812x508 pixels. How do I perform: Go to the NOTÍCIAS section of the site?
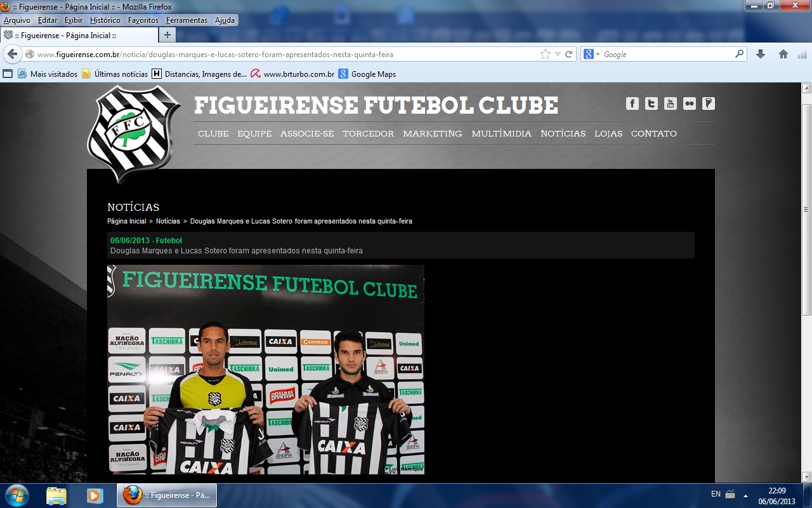563,134
